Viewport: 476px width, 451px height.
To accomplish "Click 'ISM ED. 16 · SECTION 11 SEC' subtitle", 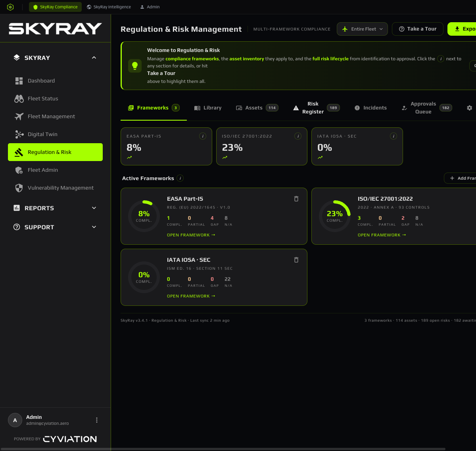I will pyautogui.click(x=200, y=269).
